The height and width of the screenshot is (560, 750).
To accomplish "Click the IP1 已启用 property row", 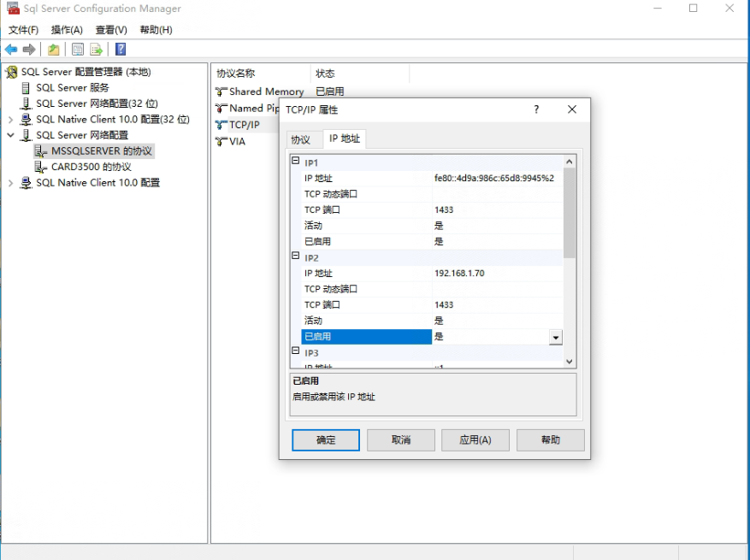I will pos(433,241).
